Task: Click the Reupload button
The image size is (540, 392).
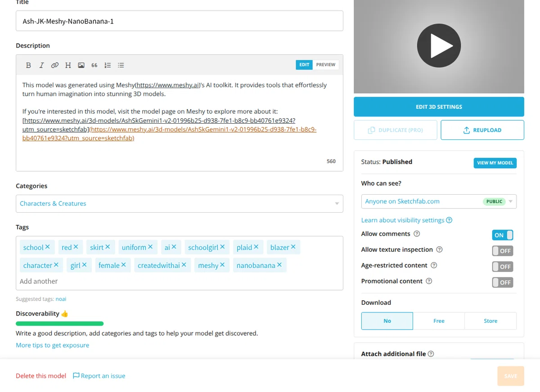Action: (482, 130)
